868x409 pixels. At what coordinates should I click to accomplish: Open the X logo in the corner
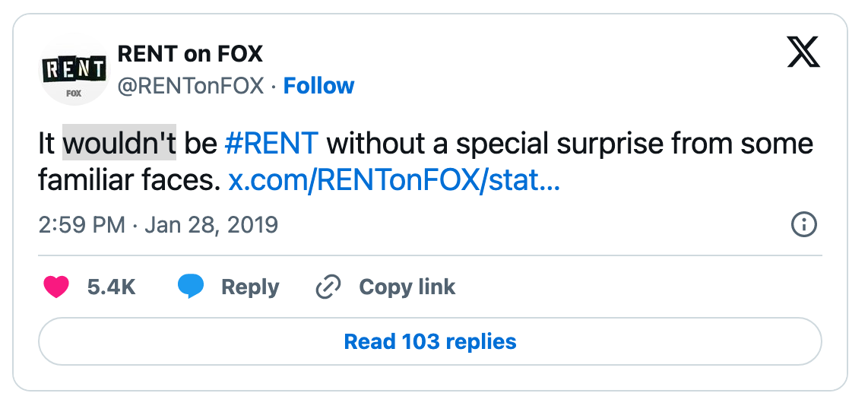pos(803,55)
